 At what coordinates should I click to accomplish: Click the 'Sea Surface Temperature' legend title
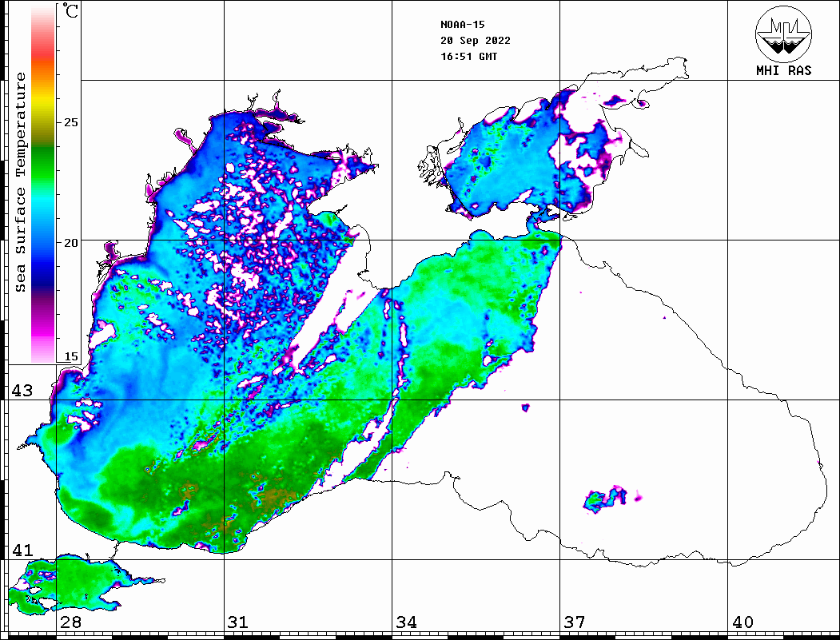(x=20, y=182)
